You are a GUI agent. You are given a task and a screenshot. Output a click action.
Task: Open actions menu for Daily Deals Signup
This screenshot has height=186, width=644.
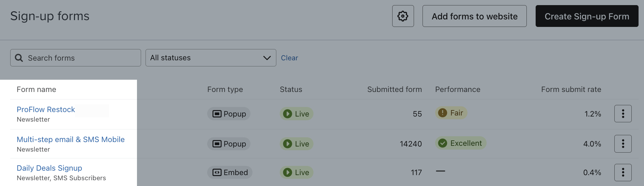click(x=623, y=172)
